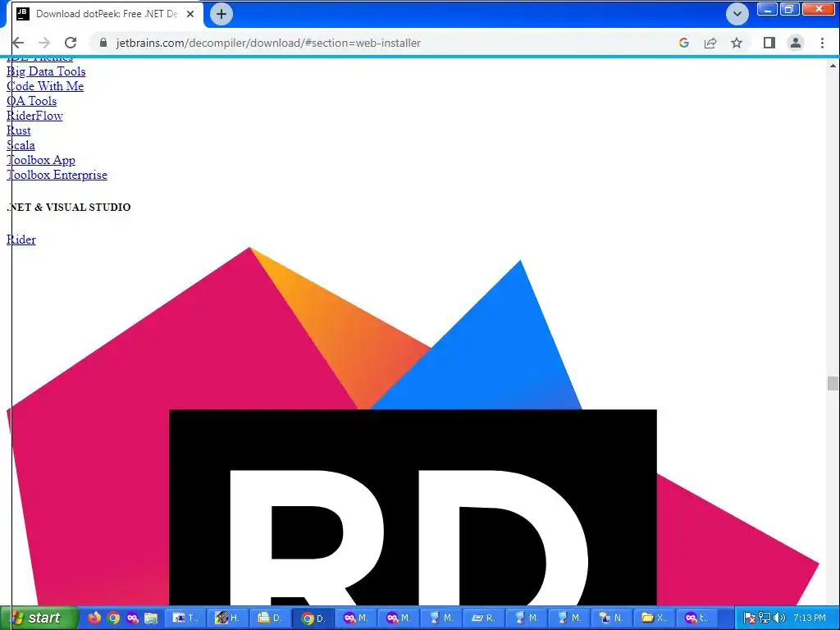Close the Download dotPeek tab
This screenshot has width=840, height=630.
click(190, 14)
